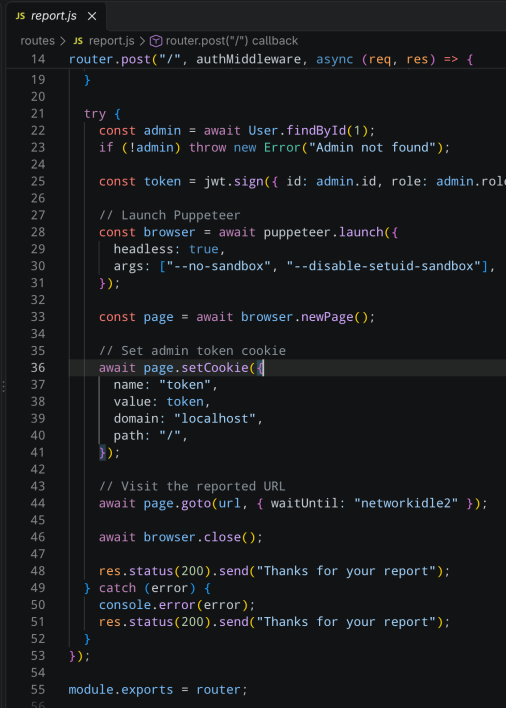Click the cube symbol icon in breadcrumb
506x708 pixels.
point(156,41)
